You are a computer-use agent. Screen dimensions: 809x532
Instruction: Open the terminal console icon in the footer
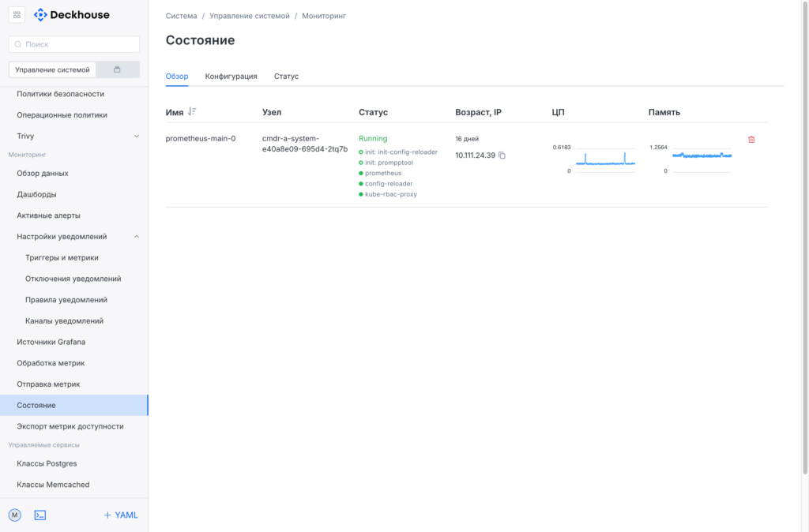pyautogui.click(x=40, y=515)
